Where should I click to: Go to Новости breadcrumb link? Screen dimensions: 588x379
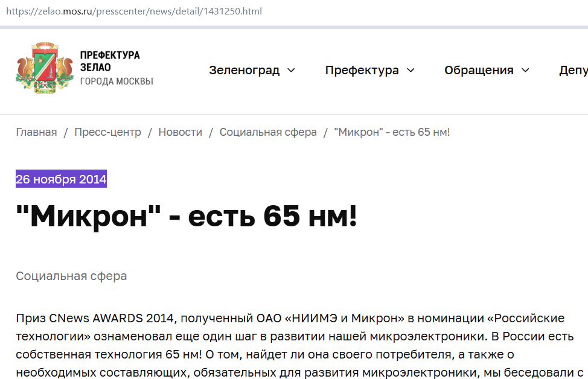[x=181, y=132]
